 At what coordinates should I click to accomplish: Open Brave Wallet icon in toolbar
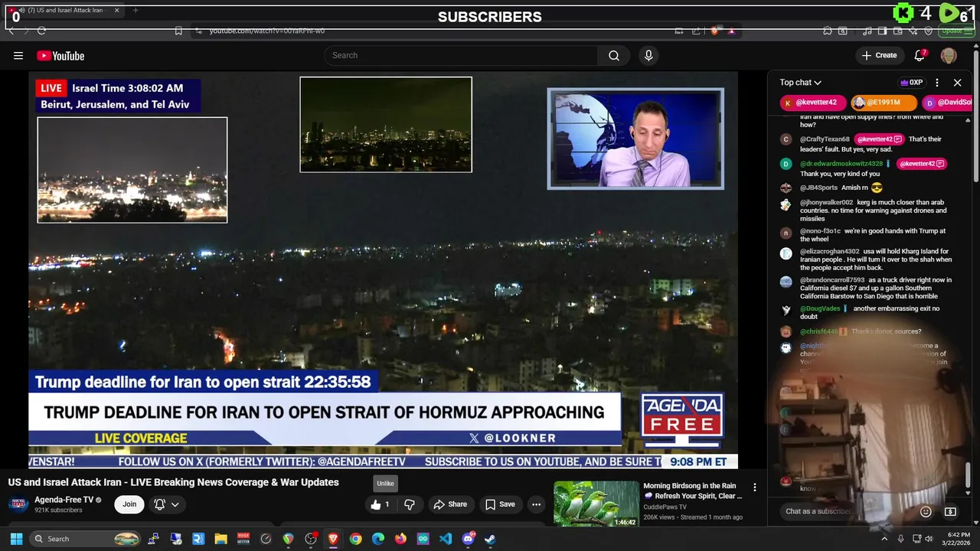(x=898, y=31)
